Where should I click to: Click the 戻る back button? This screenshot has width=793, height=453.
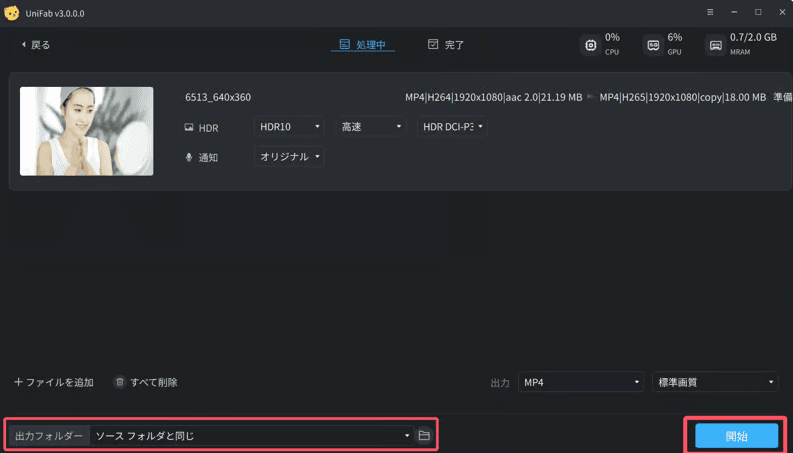(x=36, y=45)
